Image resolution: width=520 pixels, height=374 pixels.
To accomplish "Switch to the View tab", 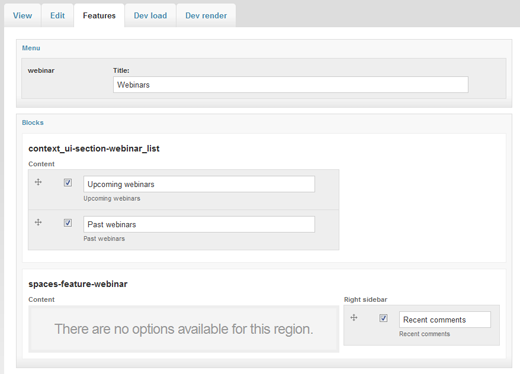I will point(22,16).
